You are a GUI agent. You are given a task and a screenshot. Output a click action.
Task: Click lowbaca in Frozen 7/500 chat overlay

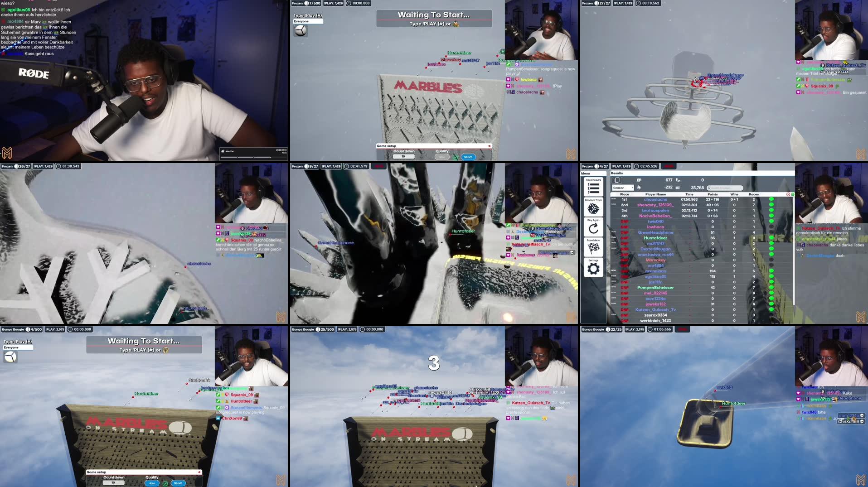[529, 80]
